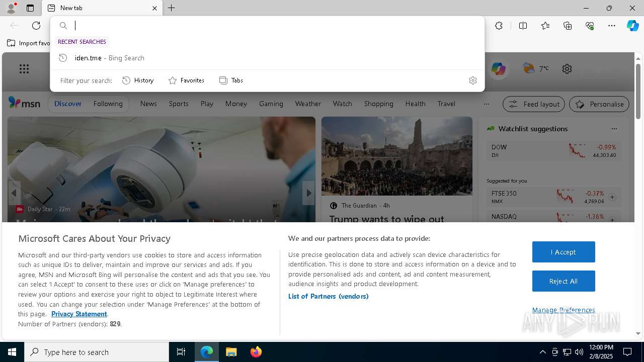
Task: Open the apps grid launcher
Action: [x=24, y=69]
